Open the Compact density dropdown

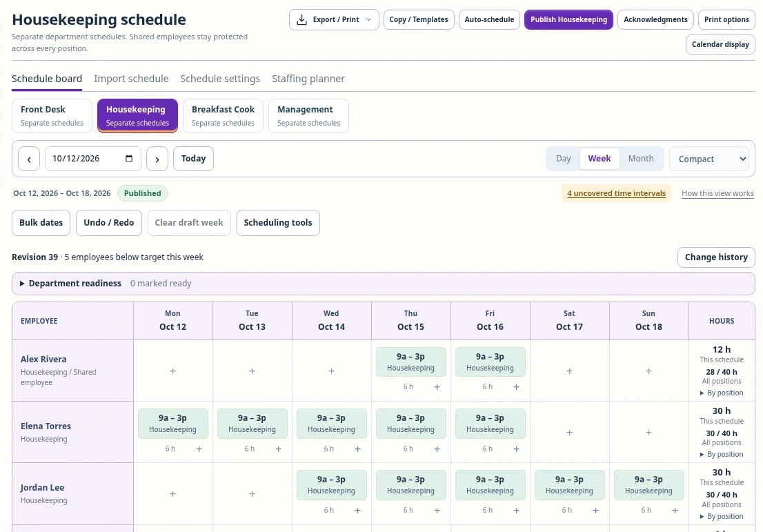(709, 159)
